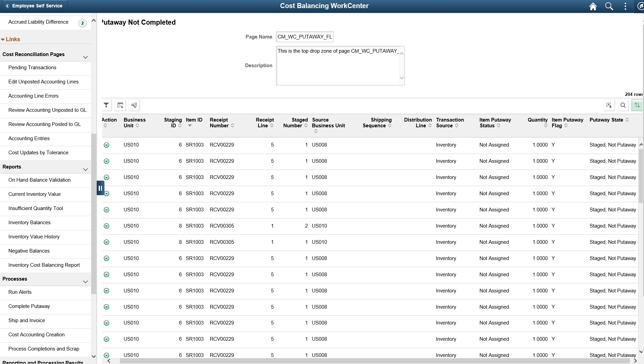This screenshot has width=644, height=364.
Task: Click the highlighted sort icon
Action: tap(637, 105)
